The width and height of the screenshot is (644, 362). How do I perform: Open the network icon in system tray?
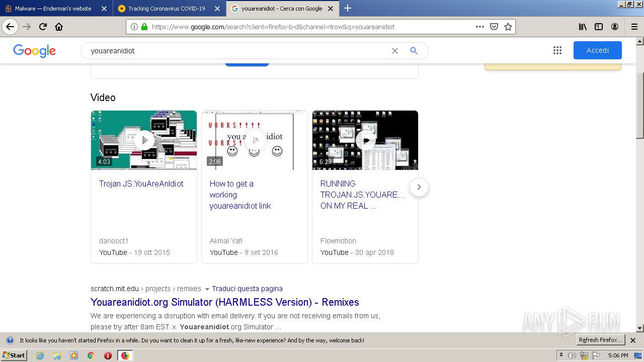click(584, 355)
